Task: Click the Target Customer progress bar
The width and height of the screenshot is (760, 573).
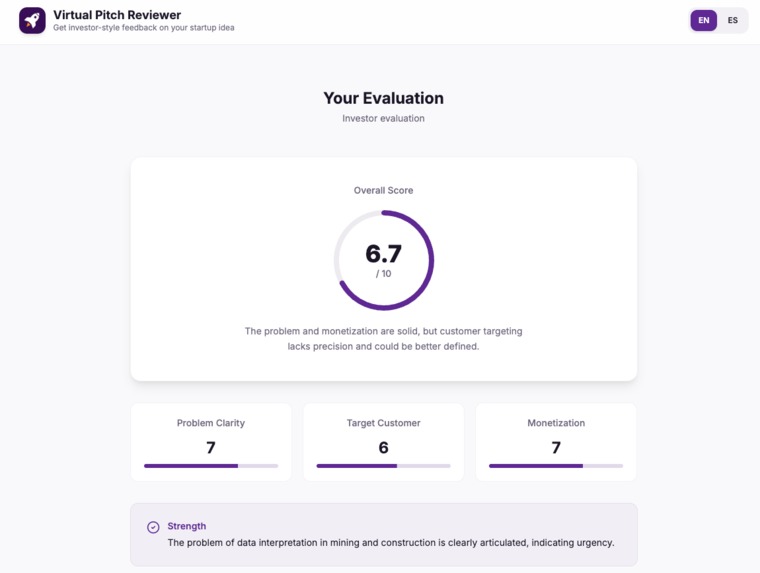Action: (x=383, y=466)
